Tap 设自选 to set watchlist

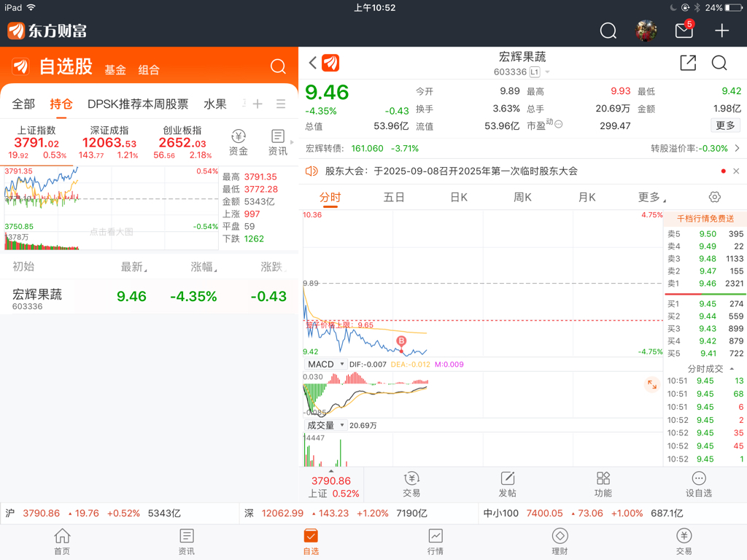click(699, 484)
